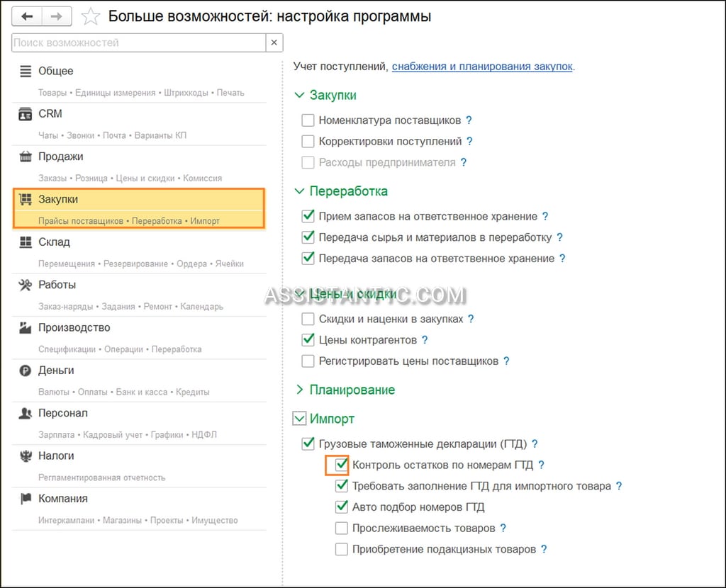This screenshot has height=588, width=726.
Task: Expand the Планирование group chevron
Action: pos(300,390)
